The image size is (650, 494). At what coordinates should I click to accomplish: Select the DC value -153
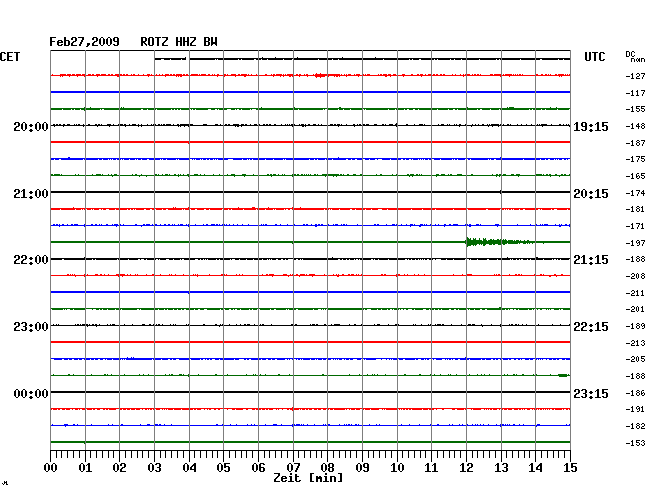click(635, 443)
